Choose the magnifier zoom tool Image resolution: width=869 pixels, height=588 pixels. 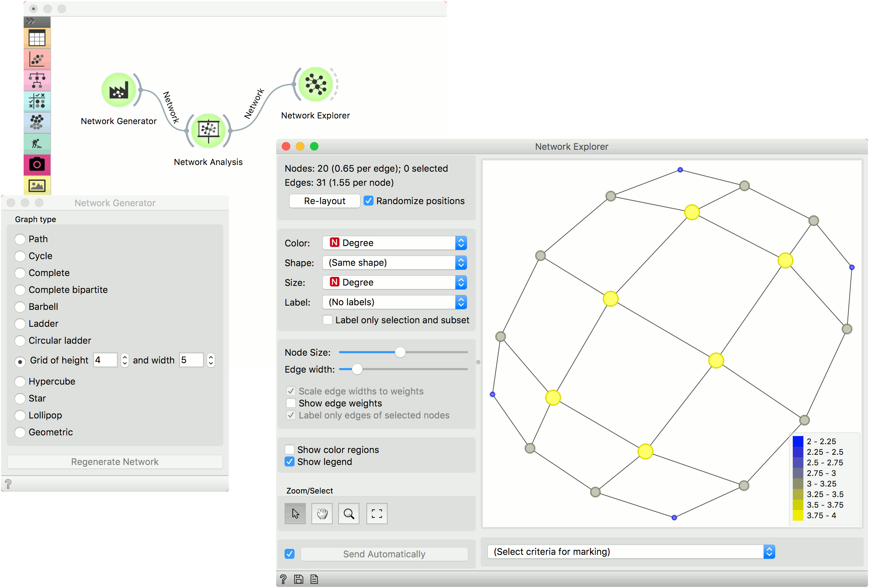348,513
